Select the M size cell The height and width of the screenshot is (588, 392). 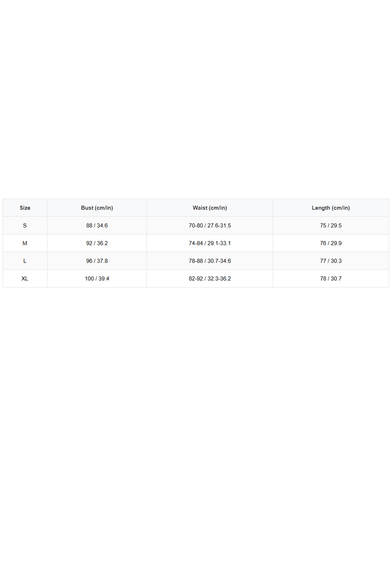tap(25, 243)
